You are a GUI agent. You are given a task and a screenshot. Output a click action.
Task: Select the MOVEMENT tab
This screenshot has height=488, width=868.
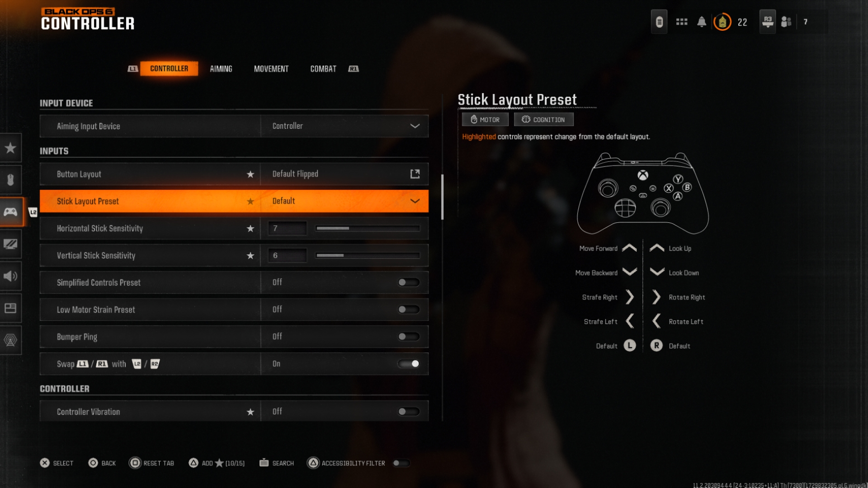click(271, 68)
